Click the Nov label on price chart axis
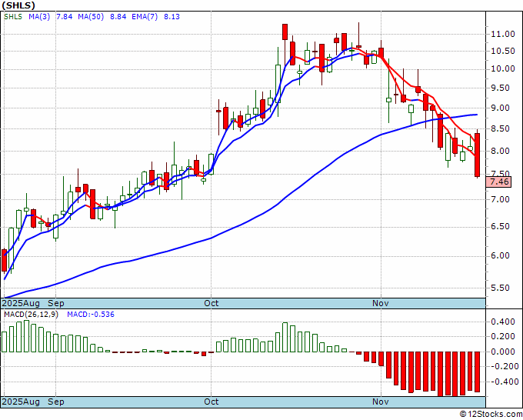 click(x=381, y=303)
